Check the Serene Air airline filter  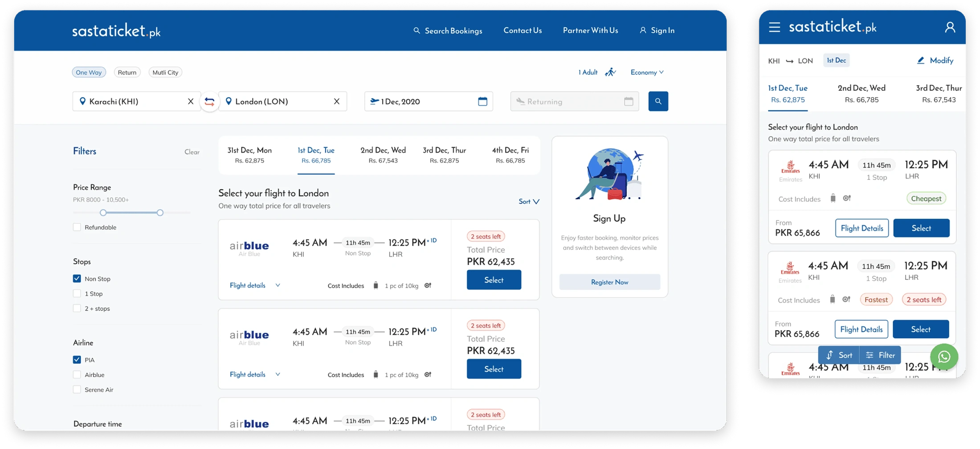pyautogui.click(x=77, y=389)
